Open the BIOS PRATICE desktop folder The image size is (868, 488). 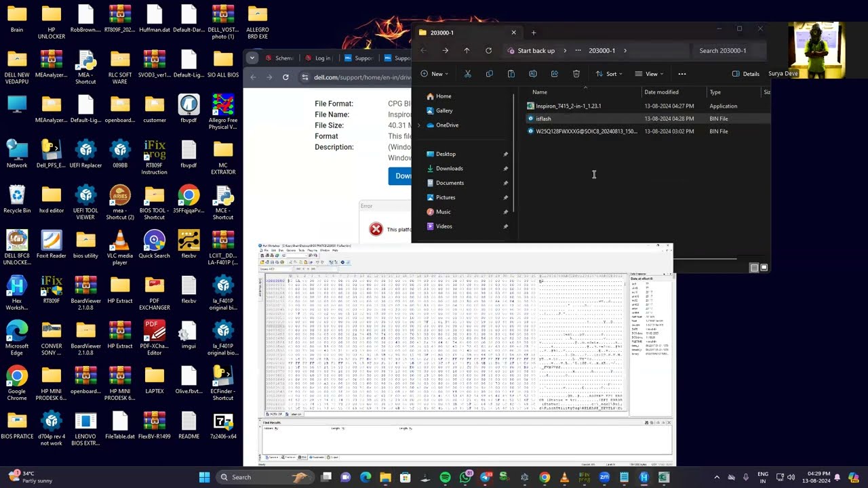[x=17, y=426]
